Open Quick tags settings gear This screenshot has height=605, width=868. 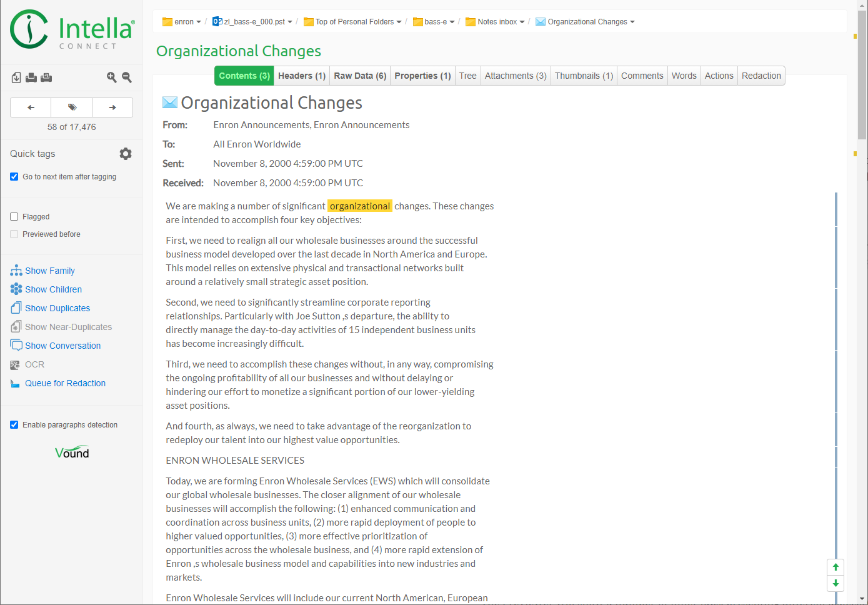click(126, 154)
